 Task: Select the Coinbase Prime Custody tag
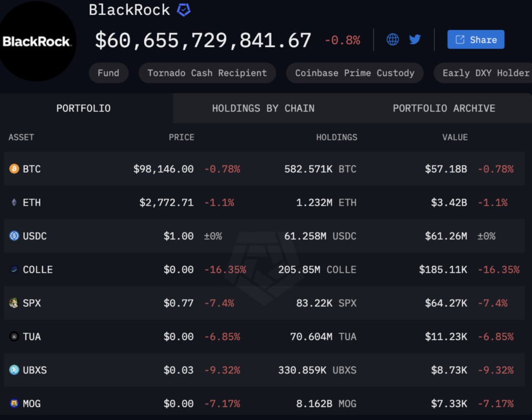[355, 72]
